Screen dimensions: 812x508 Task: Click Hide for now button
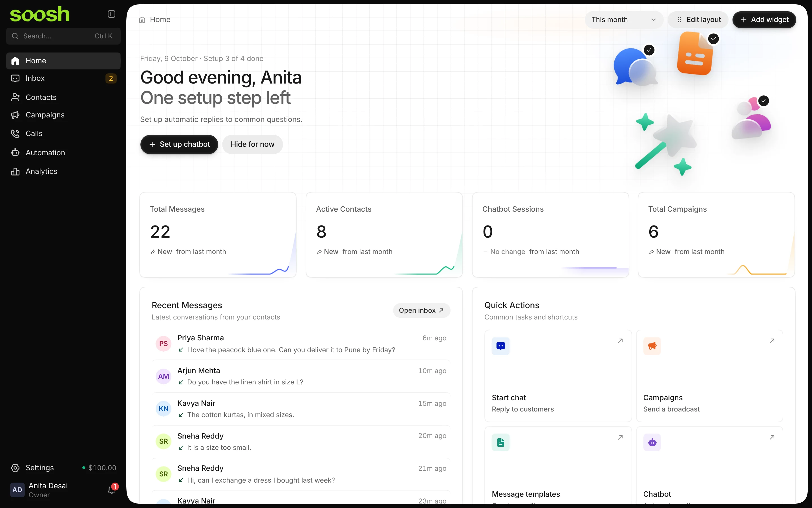point(252,144)
